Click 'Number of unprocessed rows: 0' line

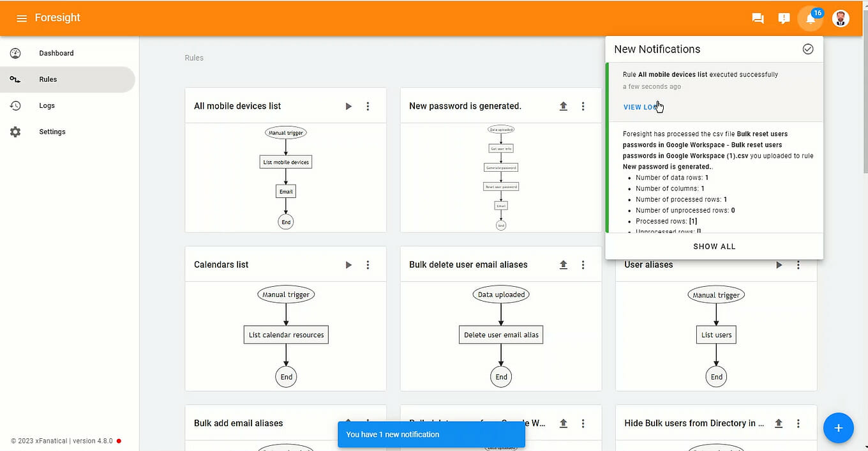coord(685,210)
